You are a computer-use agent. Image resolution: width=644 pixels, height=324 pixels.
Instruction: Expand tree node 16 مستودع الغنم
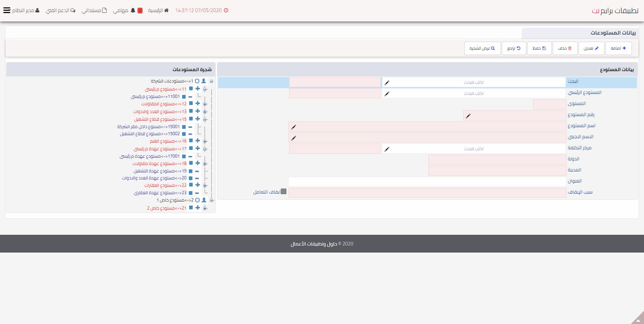205,141
